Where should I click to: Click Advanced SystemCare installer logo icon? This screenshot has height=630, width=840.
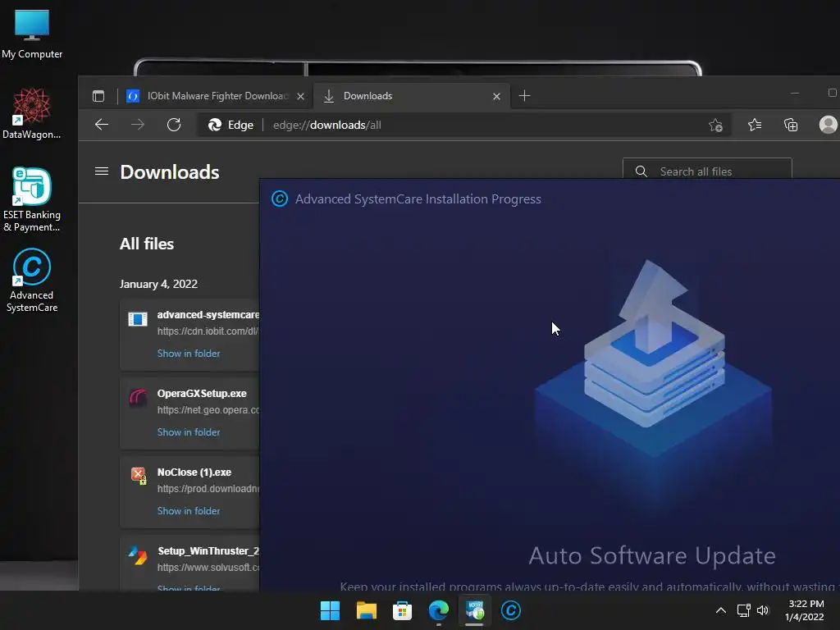click(x=280, y=199)
